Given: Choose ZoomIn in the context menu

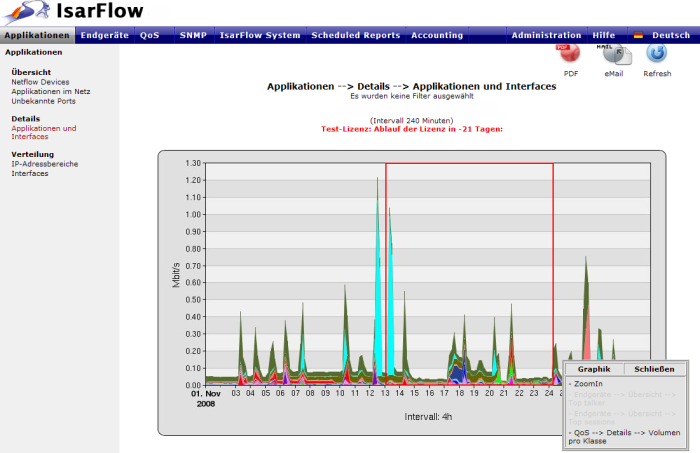Looking at the screenshot, I should pyautogui.click(x=586, y=384).
